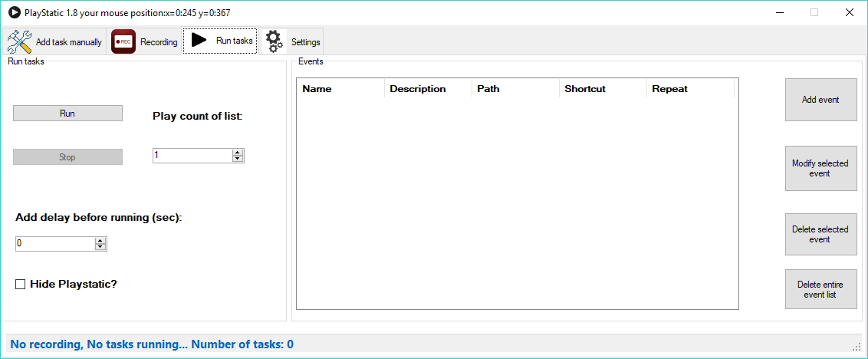The image size is (868, 359).
Task: Click Modify selected event button
Action: pyautogui.click(x=821, y=169)
